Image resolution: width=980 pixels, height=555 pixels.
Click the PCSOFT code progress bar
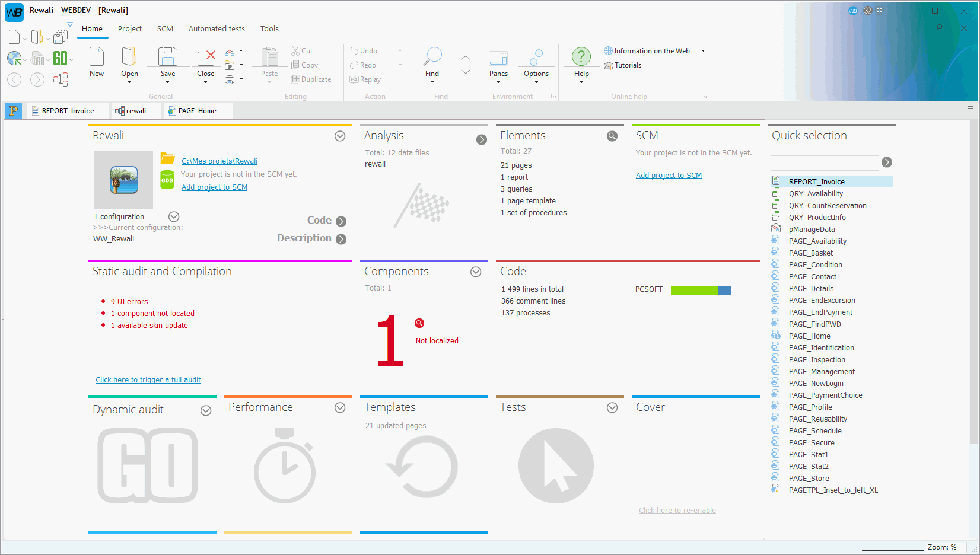(x=701, y=291)
